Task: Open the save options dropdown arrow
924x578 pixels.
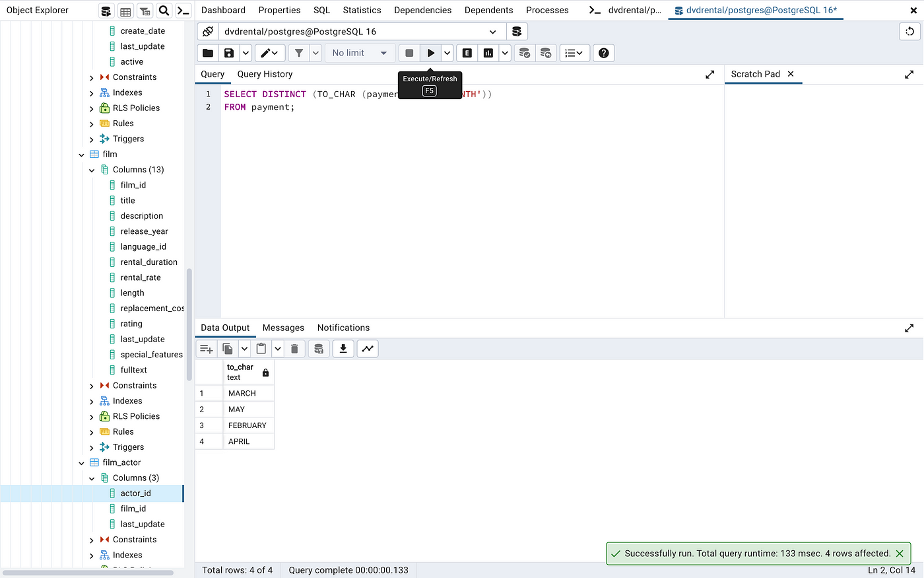Action: tap(246, 53)
